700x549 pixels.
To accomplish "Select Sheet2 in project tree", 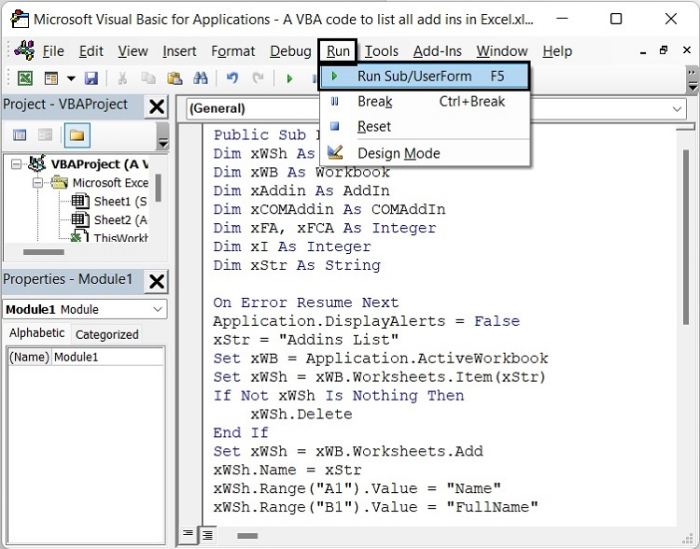I will (x=120, y=220).
